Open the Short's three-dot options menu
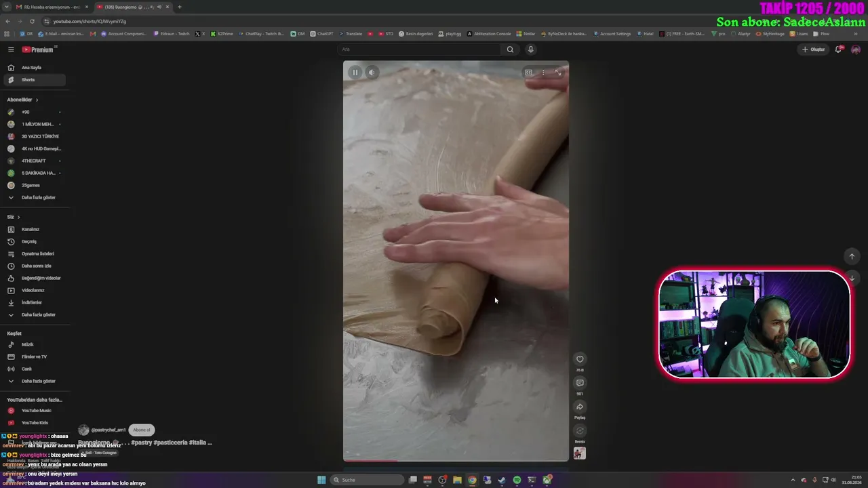This screenshot has width=868, height=488. 543,73
